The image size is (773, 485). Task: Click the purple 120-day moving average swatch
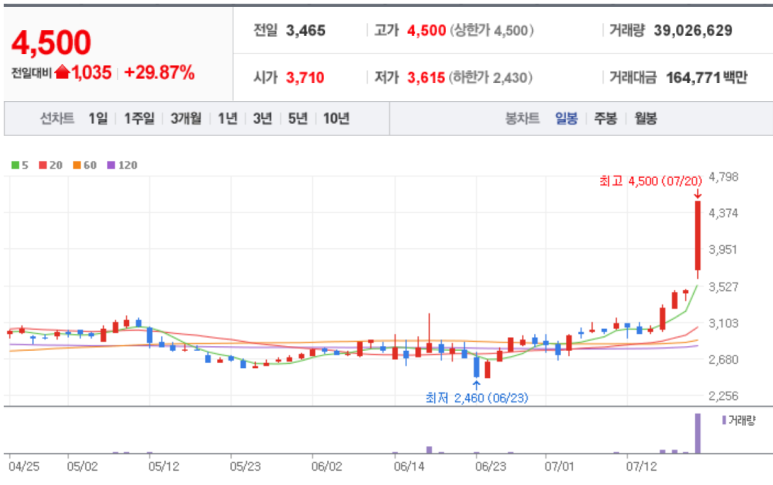tap(111, 165)
